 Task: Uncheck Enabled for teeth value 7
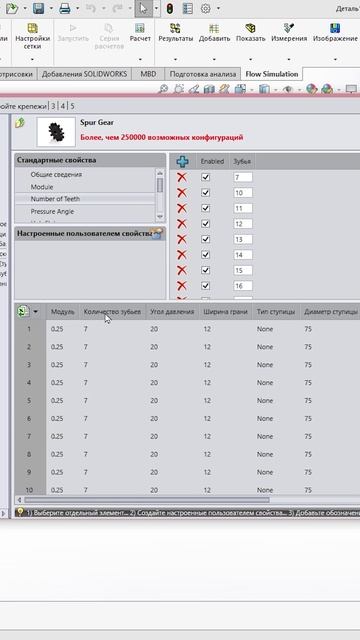[x=205, y=177]
